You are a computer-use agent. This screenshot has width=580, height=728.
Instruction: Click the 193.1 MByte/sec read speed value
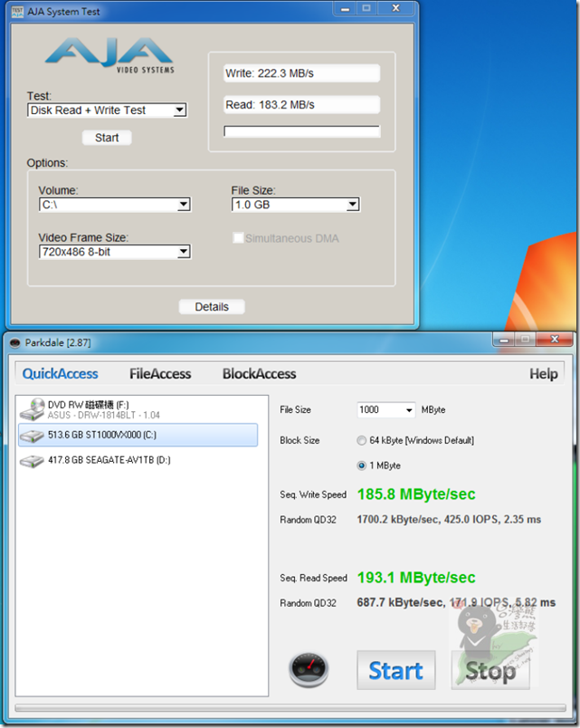(416, 578)
